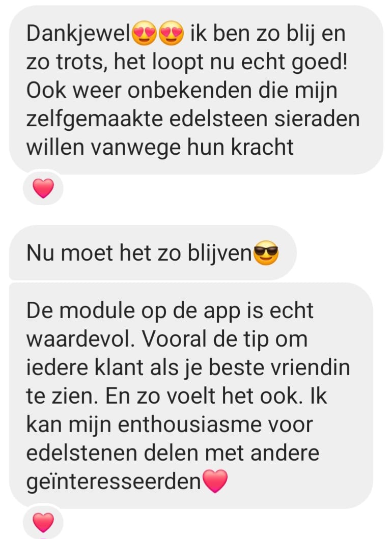
Task: Click the words 'beste vriendin'
Action: click(279, 367)
